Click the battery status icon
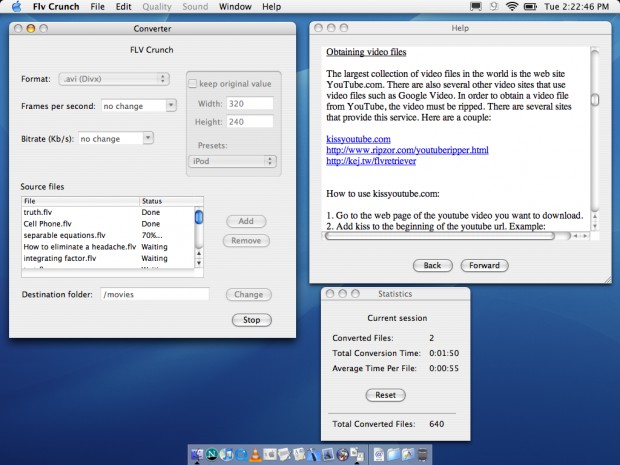 tap(530, 6)
